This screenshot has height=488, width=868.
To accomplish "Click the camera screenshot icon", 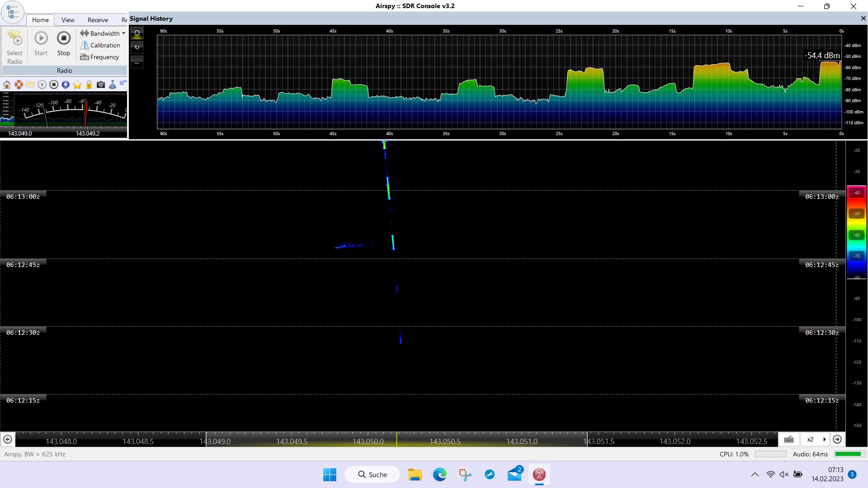I will click(x=101, y=84).
